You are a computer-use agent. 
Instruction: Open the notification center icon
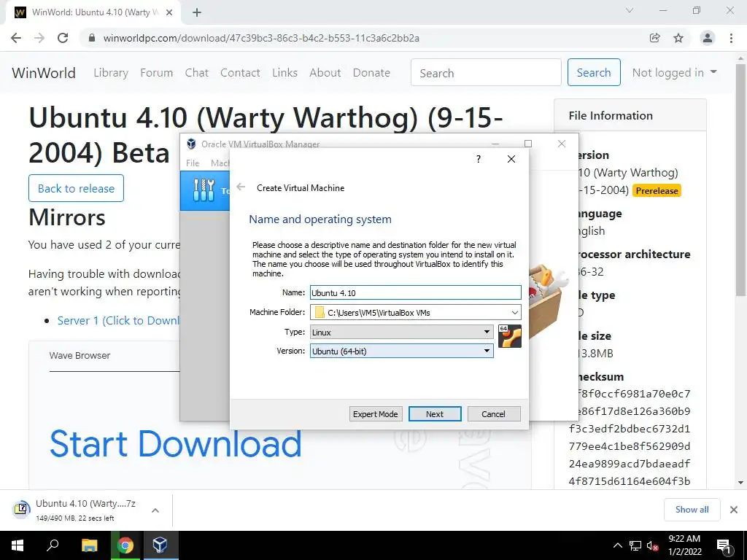pos(724,545)
